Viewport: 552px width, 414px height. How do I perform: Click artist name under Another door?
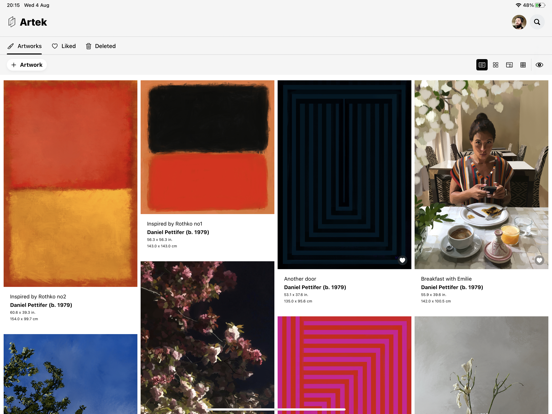click(315, 287)
